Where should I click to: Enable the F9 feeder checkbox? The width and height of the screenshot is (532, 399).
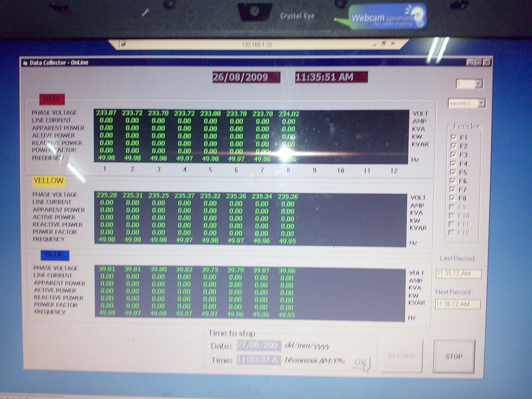(452, 207)
